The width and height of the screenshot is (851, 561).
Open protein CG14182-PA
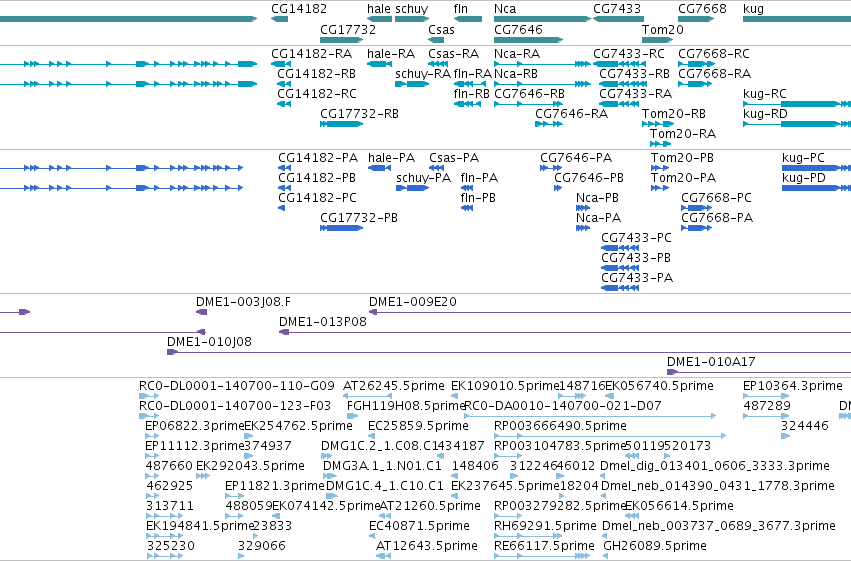[x=318, y=158]
